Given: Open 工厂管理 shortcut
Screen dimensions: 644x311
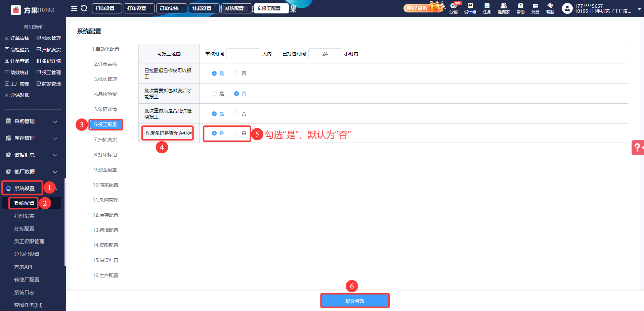Looking at the screenshot, I should click(x=17, y=84).
